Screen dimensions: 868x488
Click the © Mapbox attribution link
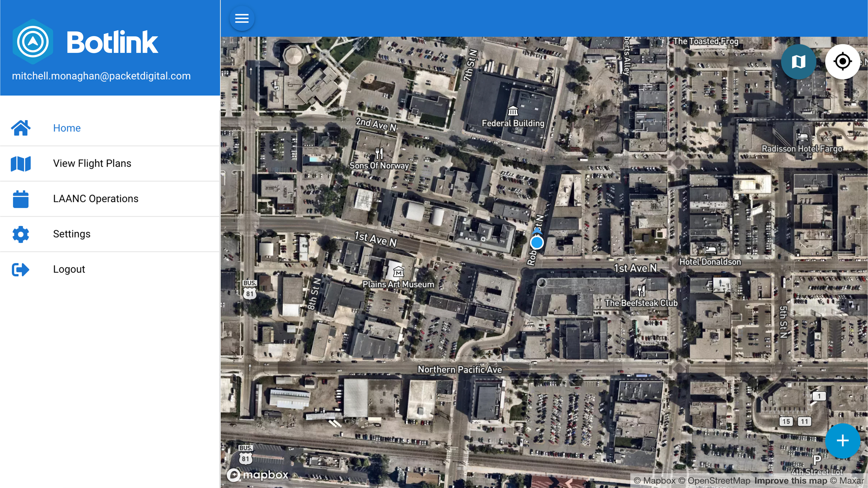point(654,481)
